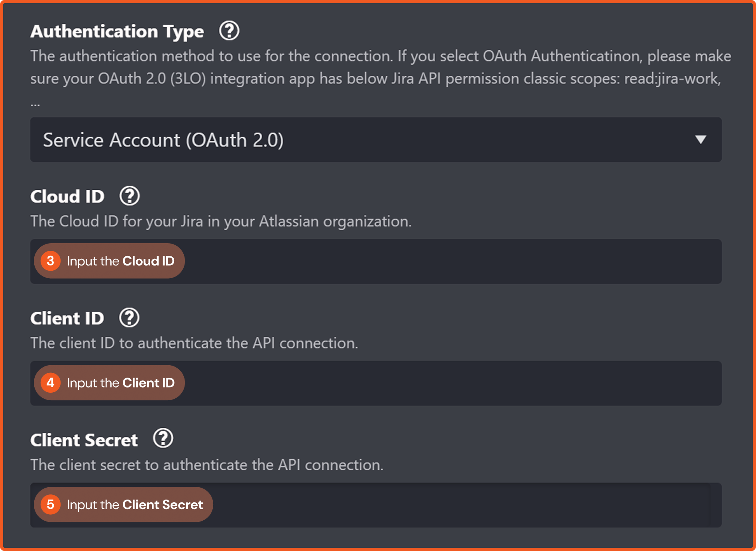
Task: Click the orange step 3 badge
Action: click(51, 261)
